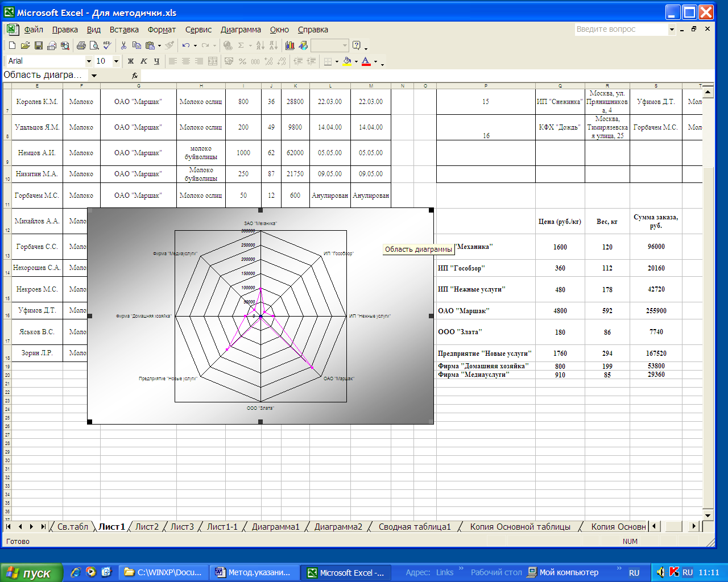This screenshot has height=582, width=728.
Task: Go to the last sheet tab using navigation arrow
Action: (43, 527)
